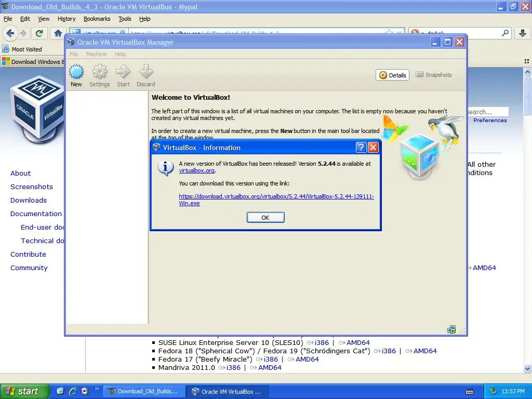Close the VirtualBox Information dialog
Viewport: 532px width, 399px height.
tap(373, 147)
